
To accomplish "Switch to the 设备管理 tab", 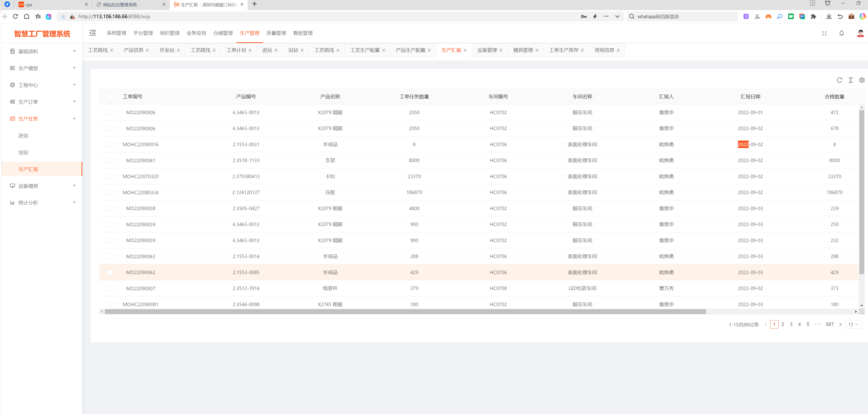I will (487, 50).
